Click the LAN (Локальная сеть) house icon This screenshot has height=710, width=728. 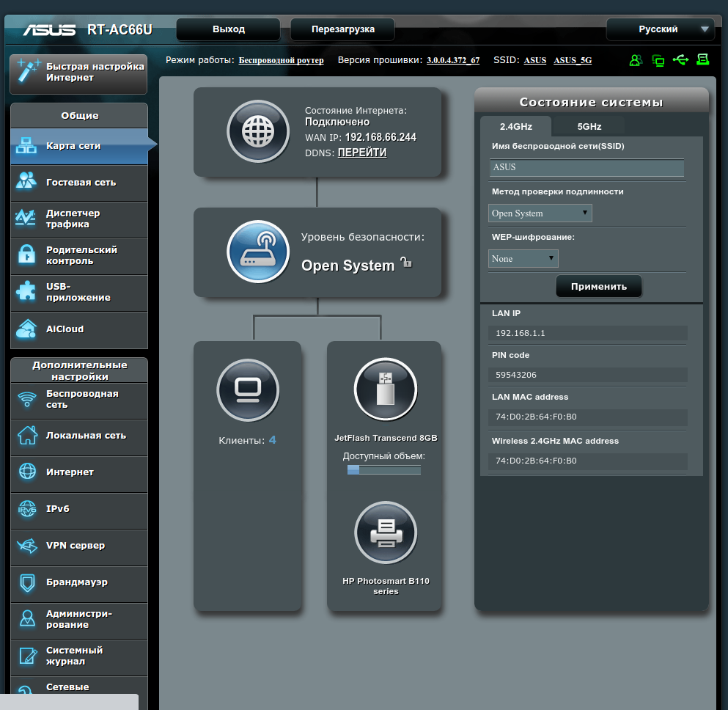click(x=27, y=435)
